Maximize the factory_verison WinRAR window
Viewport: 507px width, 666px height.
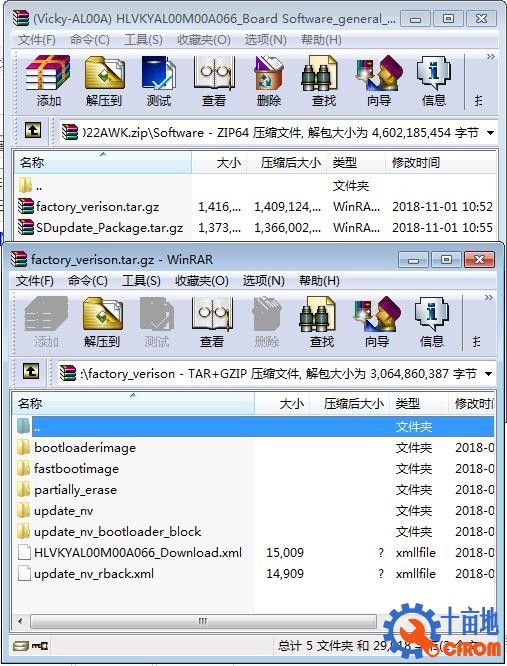[446, 260]
